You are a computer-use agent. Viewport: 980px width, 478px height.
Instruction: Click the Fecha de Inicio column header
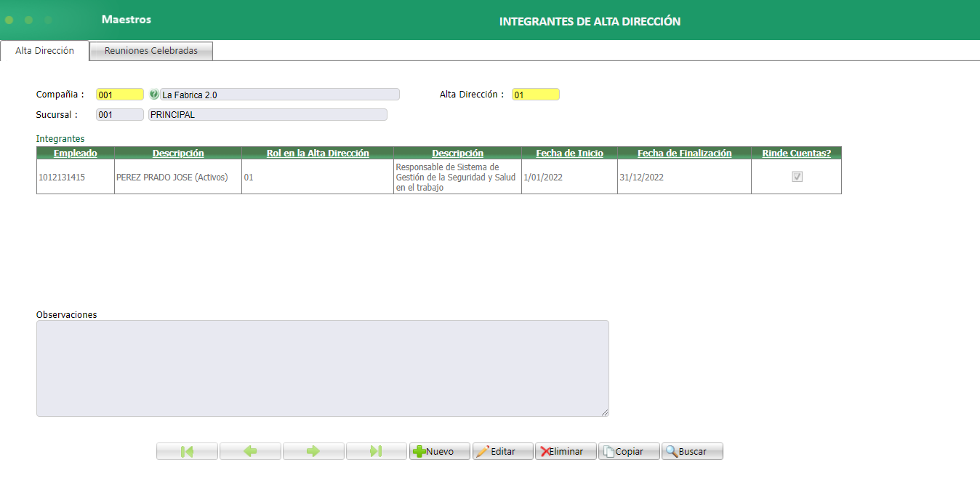[x=569, y=153]
